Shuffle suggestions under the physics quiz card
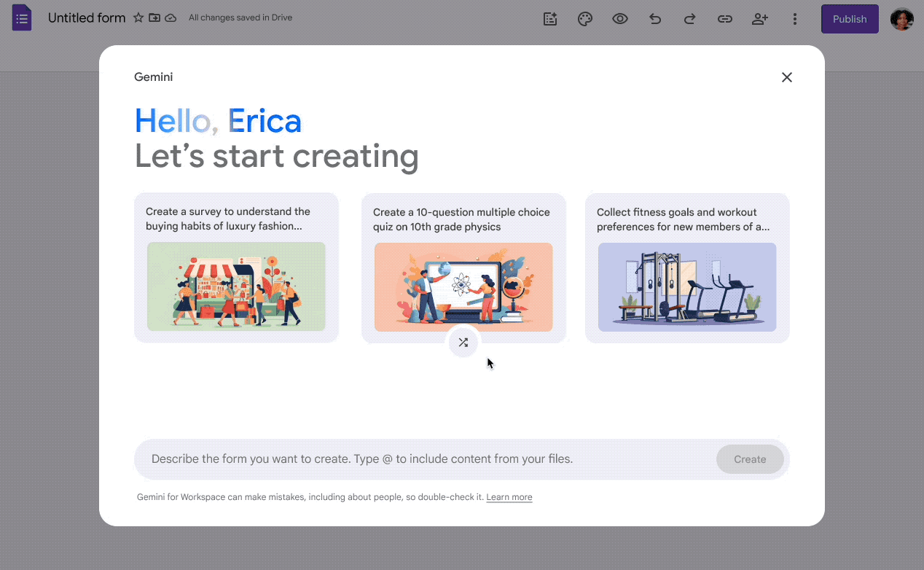The image size is (924, 570). (463, 343)
